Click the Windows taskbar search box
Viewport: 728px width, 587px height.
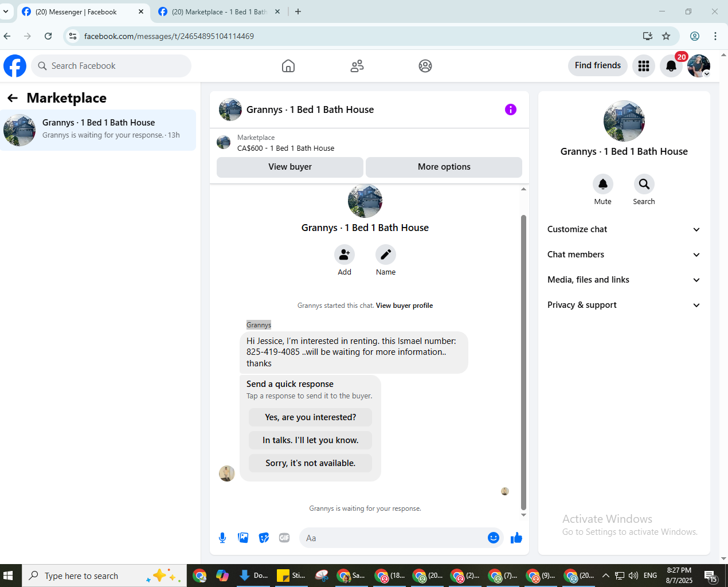pyautogui.click(x=104, y=576)
